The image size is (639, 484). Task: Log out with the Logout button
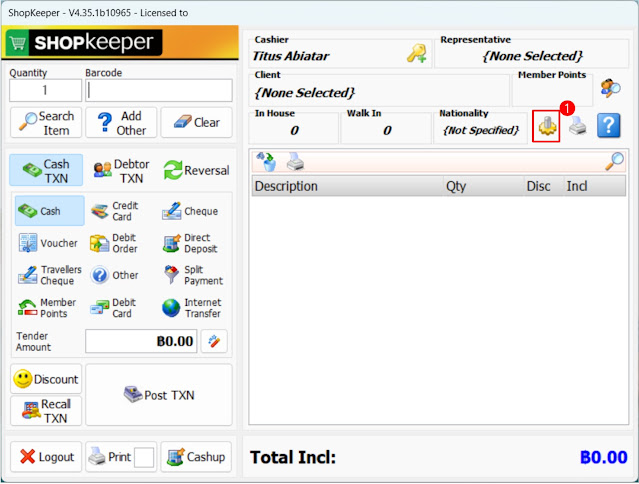coord(46,457)
